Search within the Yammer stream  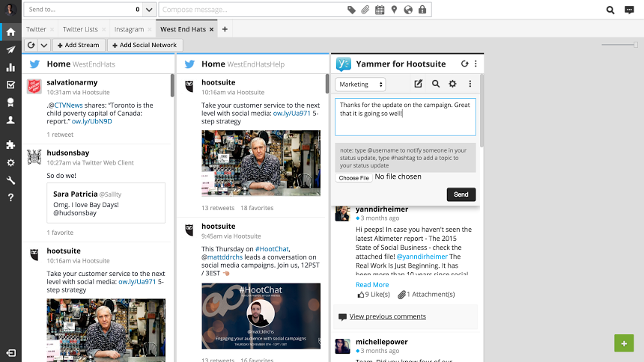point(436,84)
